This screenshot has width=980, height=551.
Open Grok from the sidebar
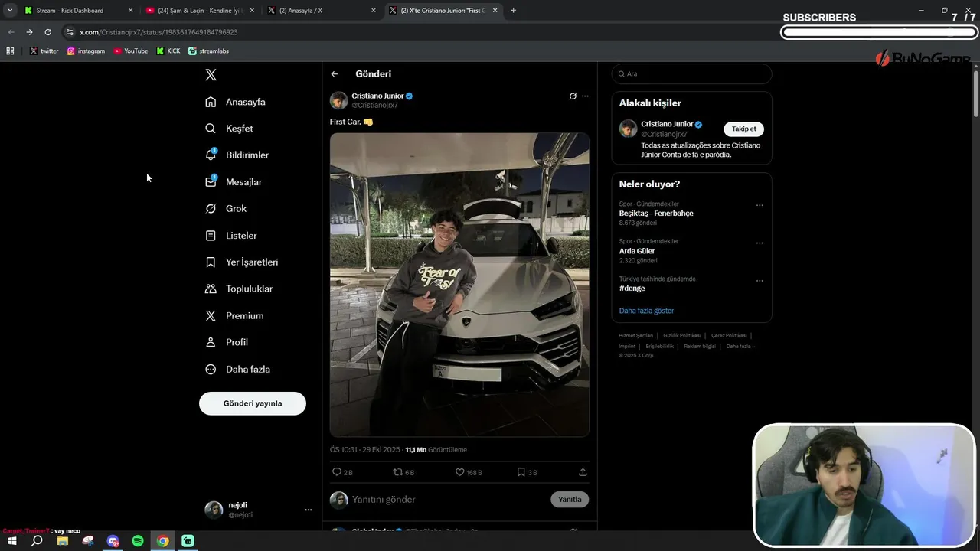point(226,209)
